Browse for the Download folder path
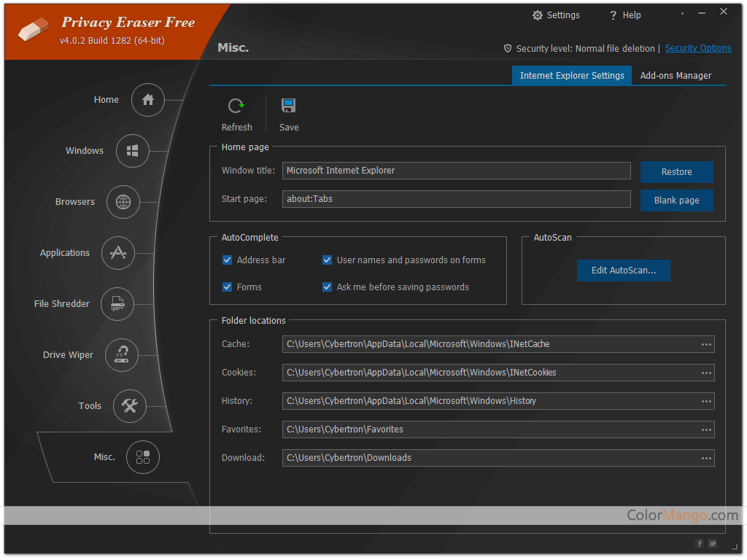Viewport: 747px width, 560px height. pos(706,458)
